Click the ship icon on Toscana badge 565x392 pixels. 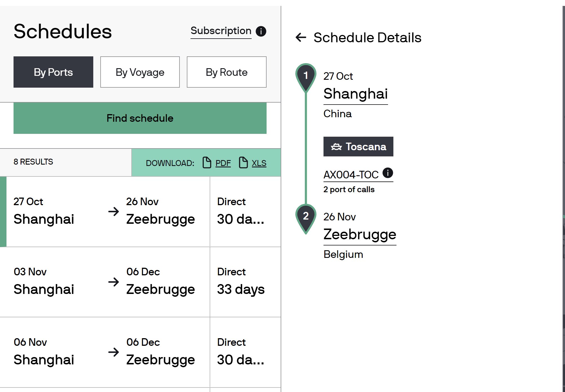[336, 147]
